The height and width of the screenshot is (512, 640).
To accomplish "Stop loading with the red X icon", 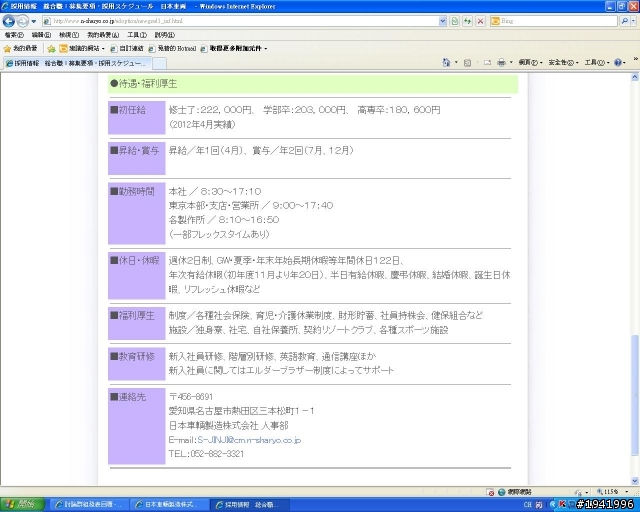I will click(480, 21).
